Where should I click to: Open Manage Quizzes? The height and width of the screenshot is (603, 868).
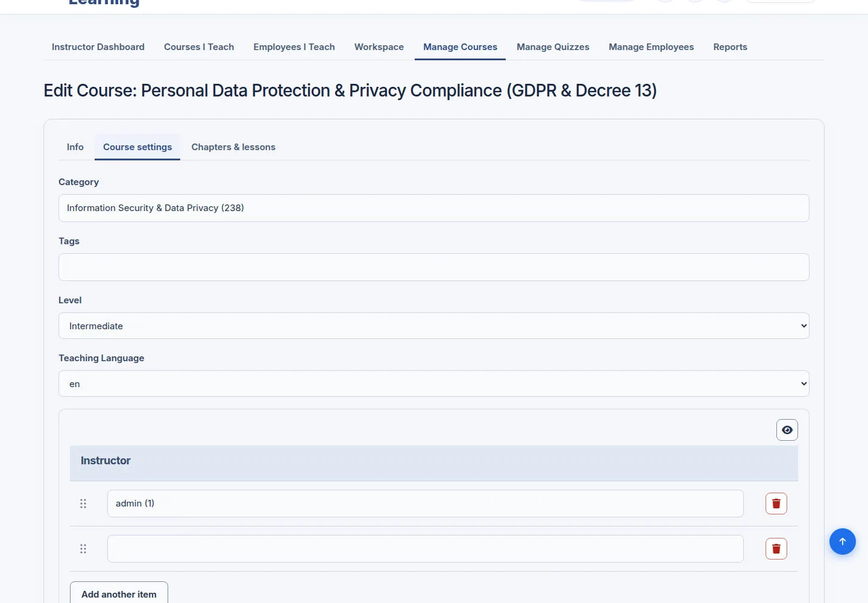[553, 47]
